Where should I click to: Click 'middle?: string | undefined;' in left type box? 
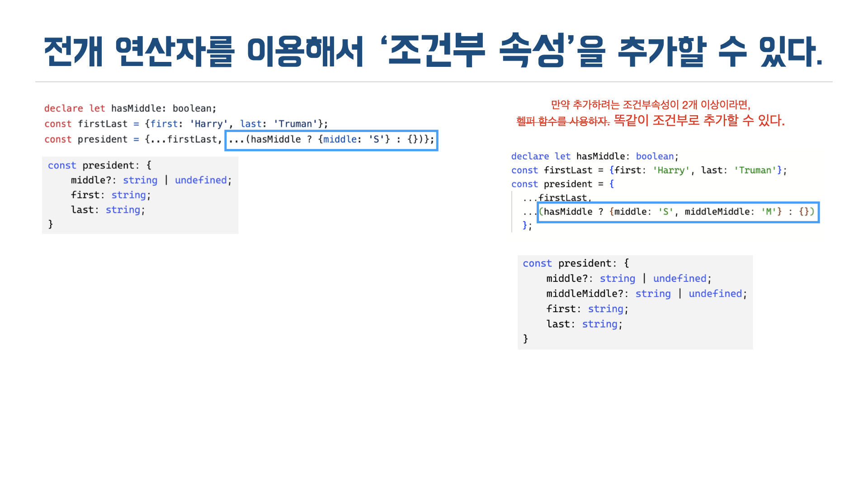[x=151, y=180]
